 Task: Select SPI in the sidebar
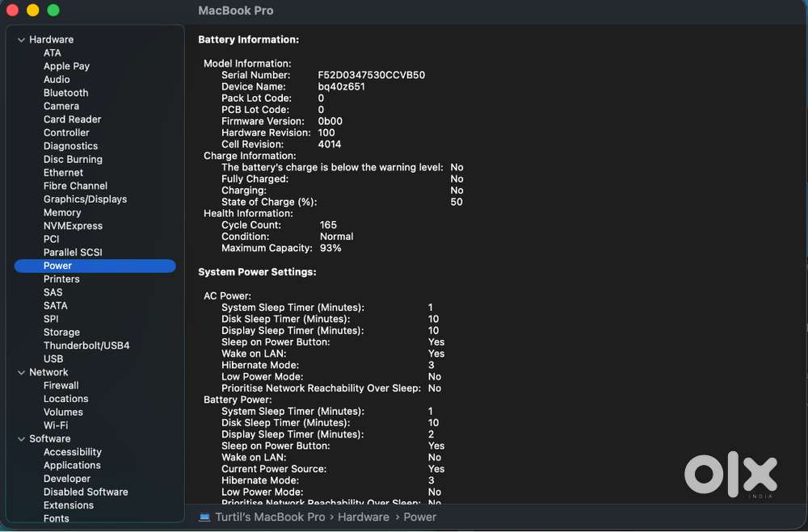(51, 320)
